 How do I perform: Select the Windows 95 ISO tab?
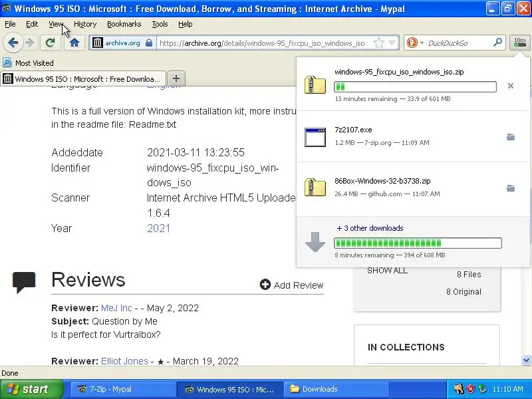click(x=83, y=78)
